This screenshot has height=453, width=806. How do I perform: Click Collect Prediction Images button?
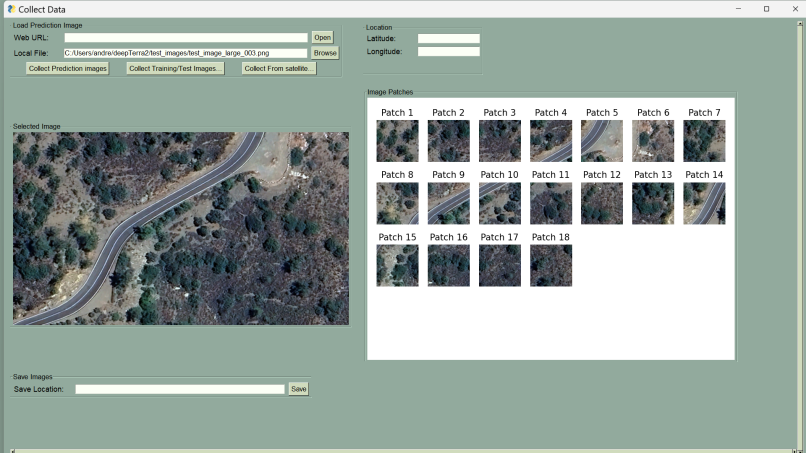coord(68,69)
